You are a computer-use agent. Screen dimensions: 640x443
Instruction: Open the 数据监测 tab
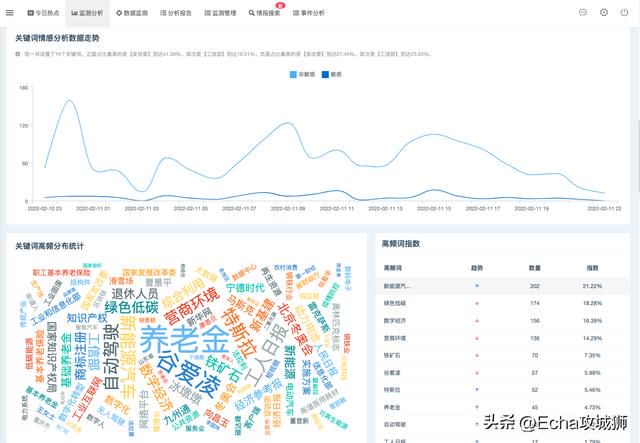[x=132, y=13]
